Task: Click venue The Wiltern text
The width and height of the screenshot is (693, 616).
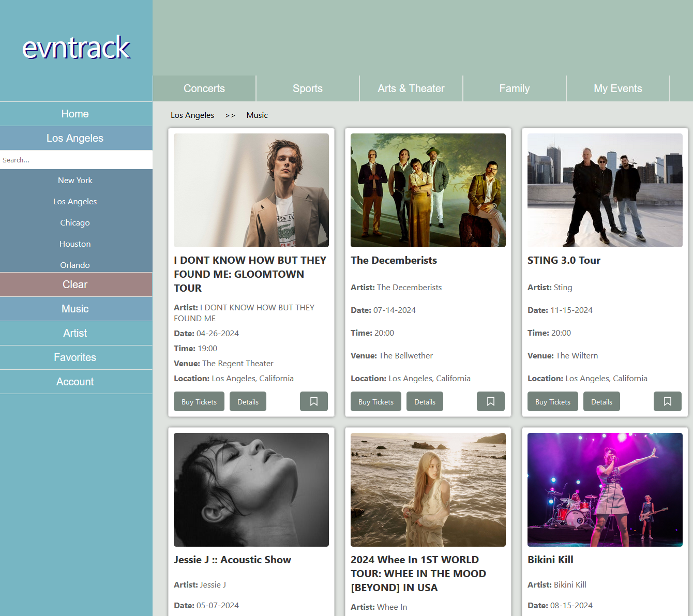Action: click(577, 356)
